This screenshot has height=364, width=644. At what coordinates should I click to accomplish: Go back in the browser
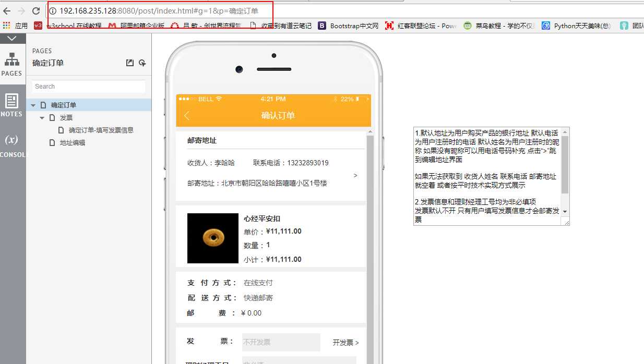pyautogui.click(x=7, y=11)
